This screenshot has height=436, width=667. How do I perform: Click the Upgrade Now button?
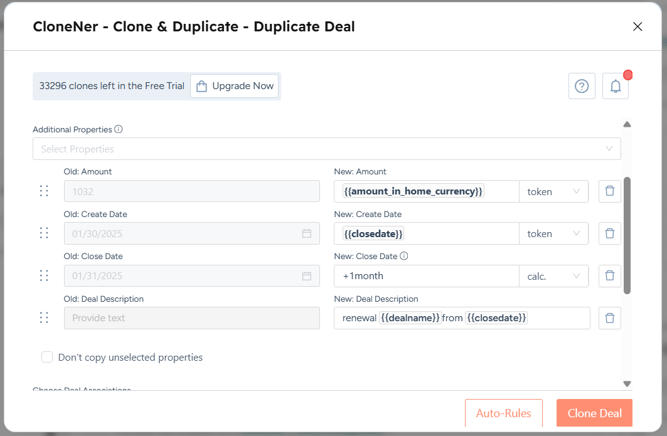click(x=234, y=86)
